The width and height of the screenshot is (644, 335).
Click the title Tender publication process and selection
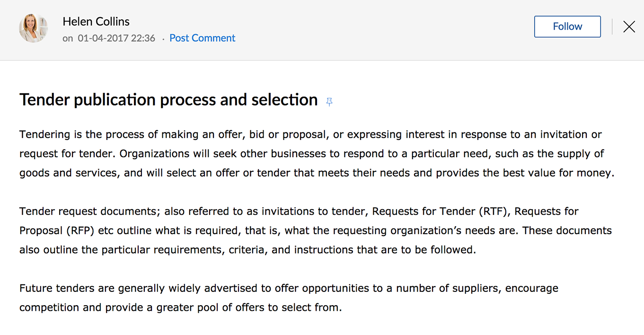click(168, 100)
